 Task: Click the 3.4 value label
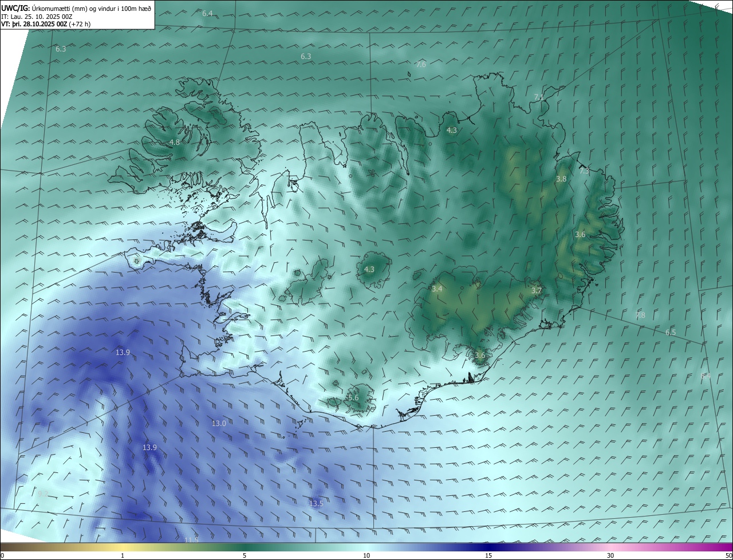pos(437,289)
